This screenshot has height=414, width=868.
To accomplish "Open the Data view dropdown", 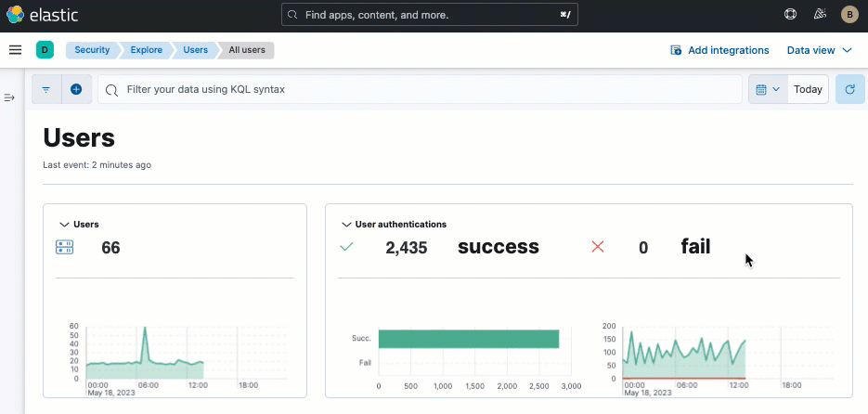I will (x=819, y=50).
